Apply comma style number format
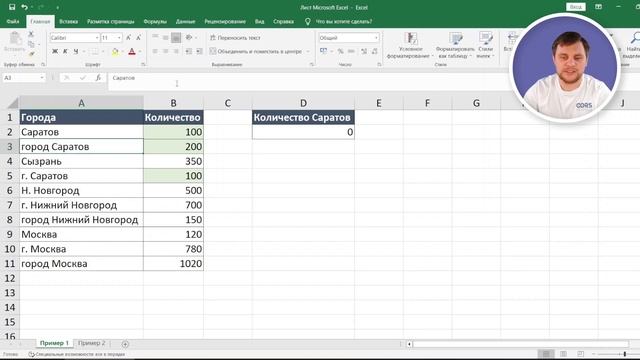The image size is (640, 360). click(351, 51)
